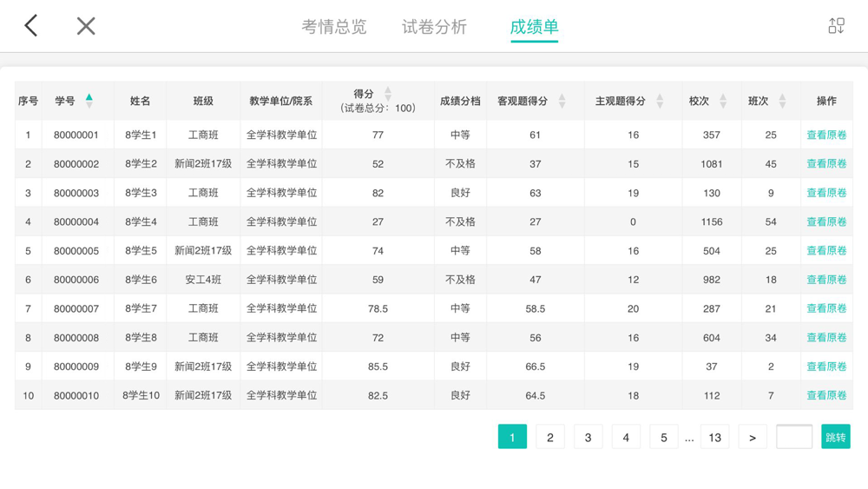Viewport: 868px width, 489px height.
Task: View original paper for 8学生10
Action: click(x=826, y=396)
